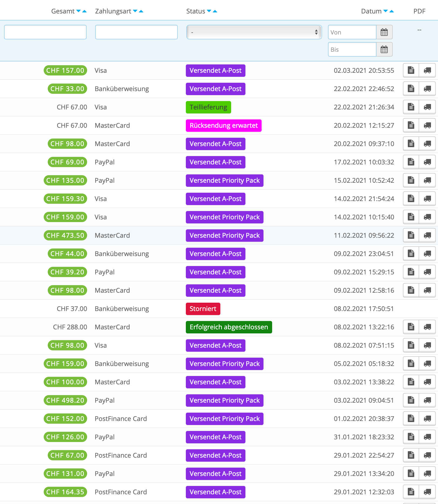Sort Zahlungsart column descending

pos(135,11)
